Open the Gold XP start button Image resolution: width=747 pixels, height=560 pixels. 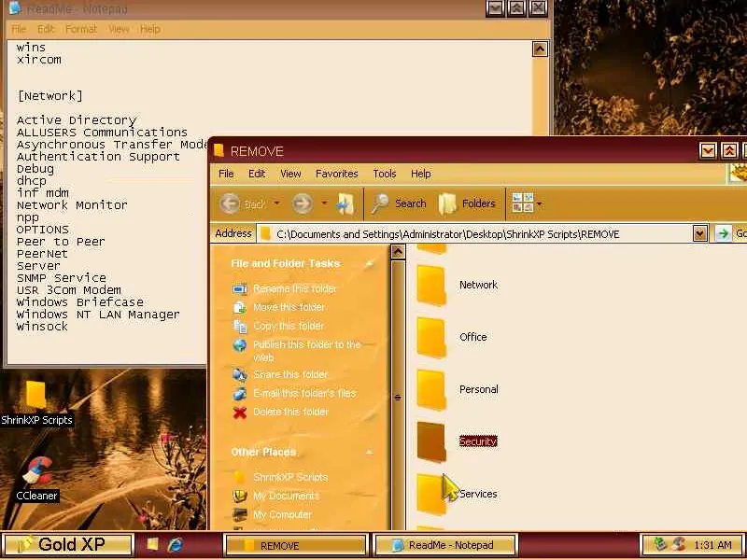click(67, 544)
